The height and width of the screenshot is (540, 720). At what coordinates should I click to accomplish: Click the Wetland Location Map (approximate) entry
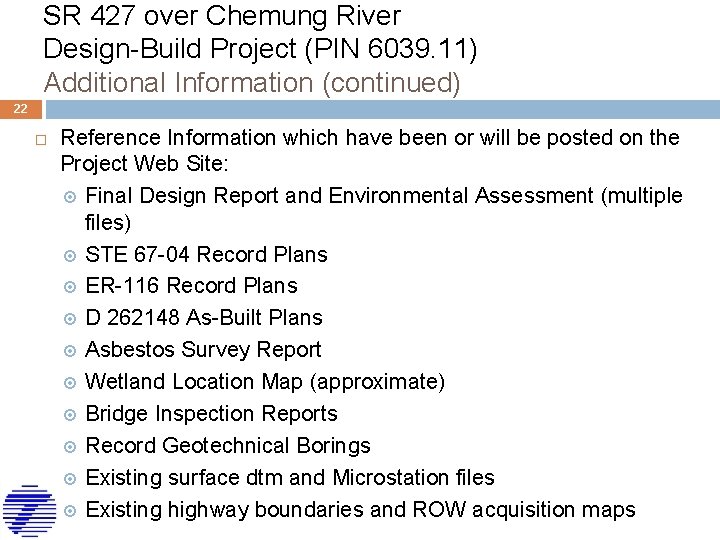point(265,382)
